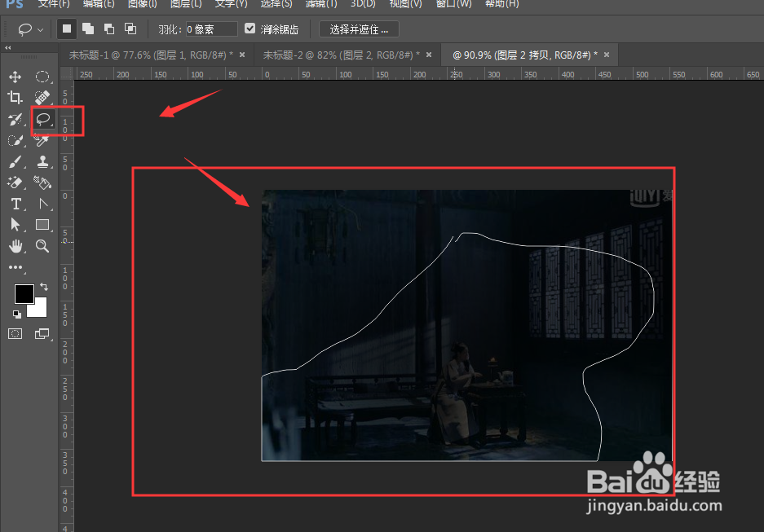This screenshot has height=532, width=764.
Task: Click the dark scene canvas image
Action: tap(466, 325)
